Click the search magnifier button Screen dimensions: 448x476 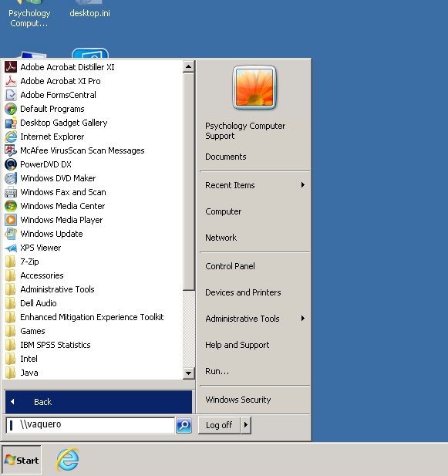coord(184,425)
